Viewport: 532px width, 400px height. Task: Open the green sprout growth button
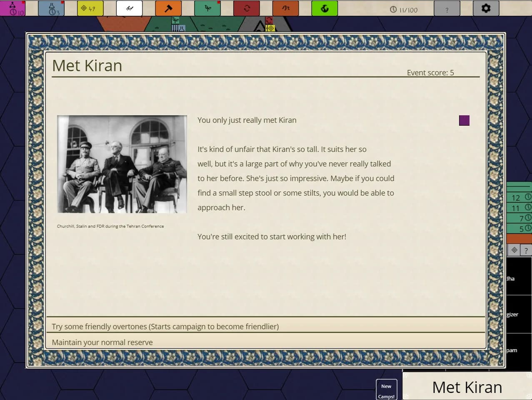point(207,8)
